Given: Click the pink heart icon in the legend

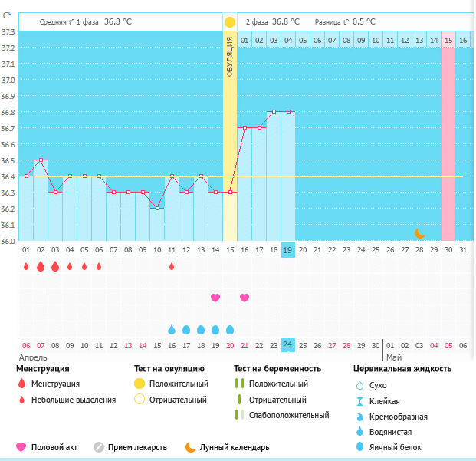Looking at the screenshot, I should click(21, 446).
